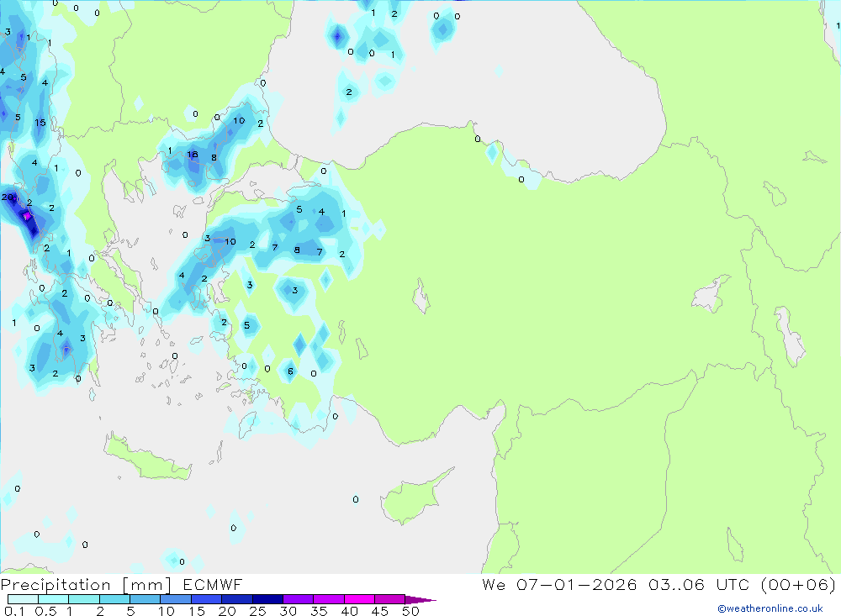
Task: Select the 2–5 mm legend color segment
Action: 114,599
